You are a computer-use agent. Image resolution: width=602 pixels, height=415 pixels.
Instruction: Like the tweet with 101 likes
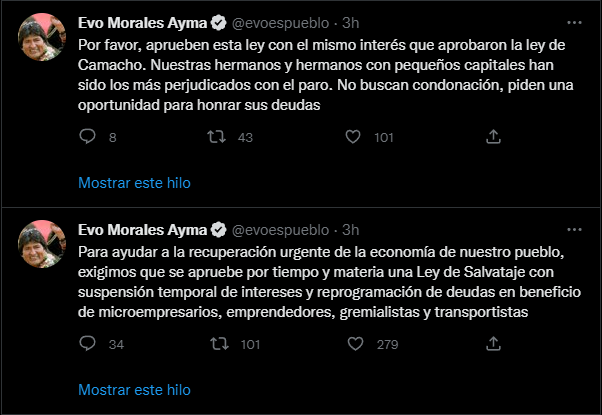click(353, 137)
